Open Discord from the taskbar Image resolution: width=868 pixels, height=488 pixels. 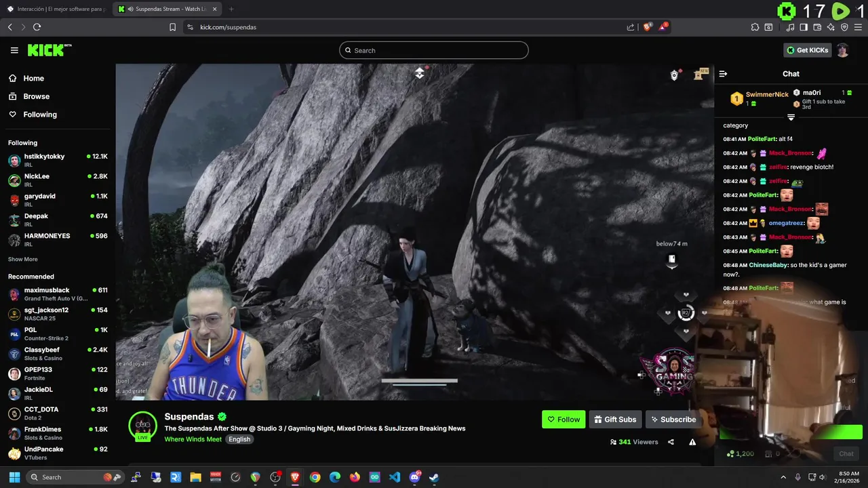[414, 477]
